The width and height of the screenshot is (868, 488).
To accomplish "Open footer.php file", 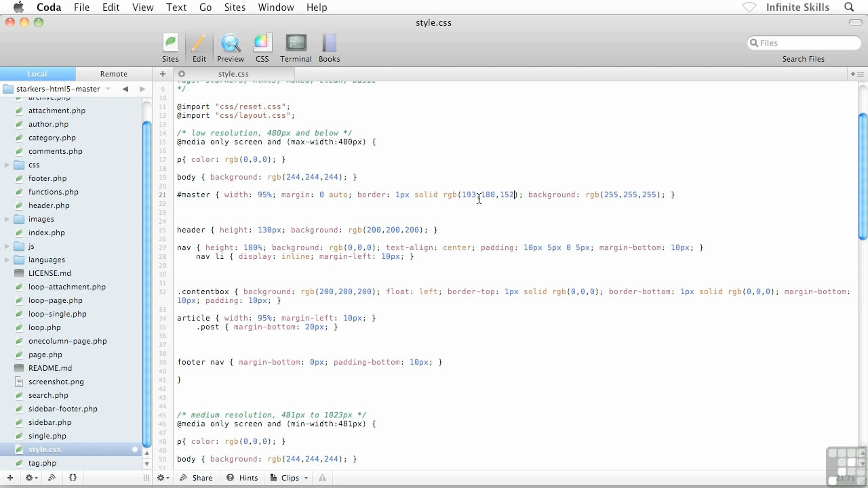I will click(47, 178).
